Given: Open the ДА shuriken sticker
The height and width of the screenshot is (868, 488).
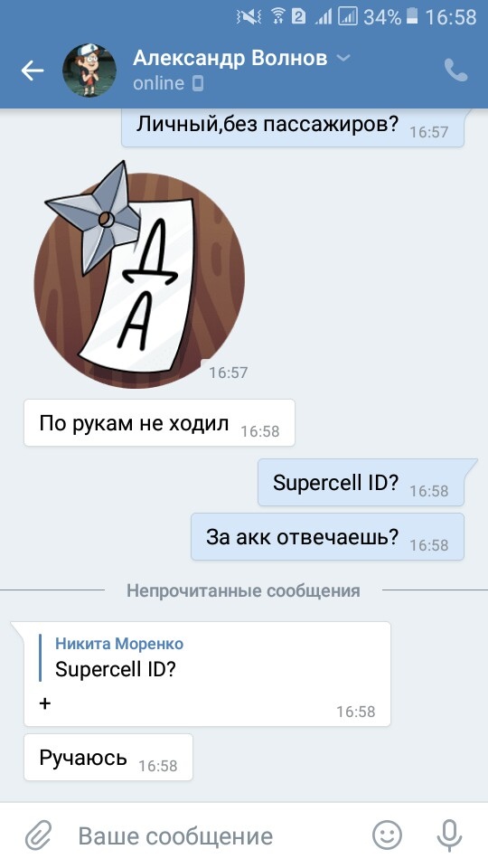Looking at the screenshot, I should click(x=139, y=275).
